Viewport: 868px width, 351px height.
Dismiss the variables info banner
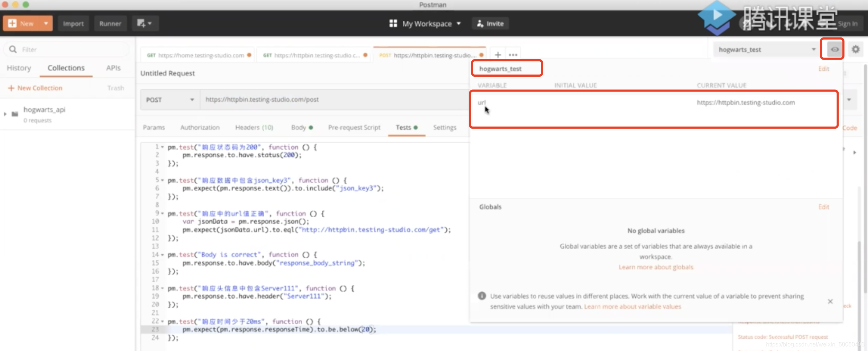click(830, 302)
